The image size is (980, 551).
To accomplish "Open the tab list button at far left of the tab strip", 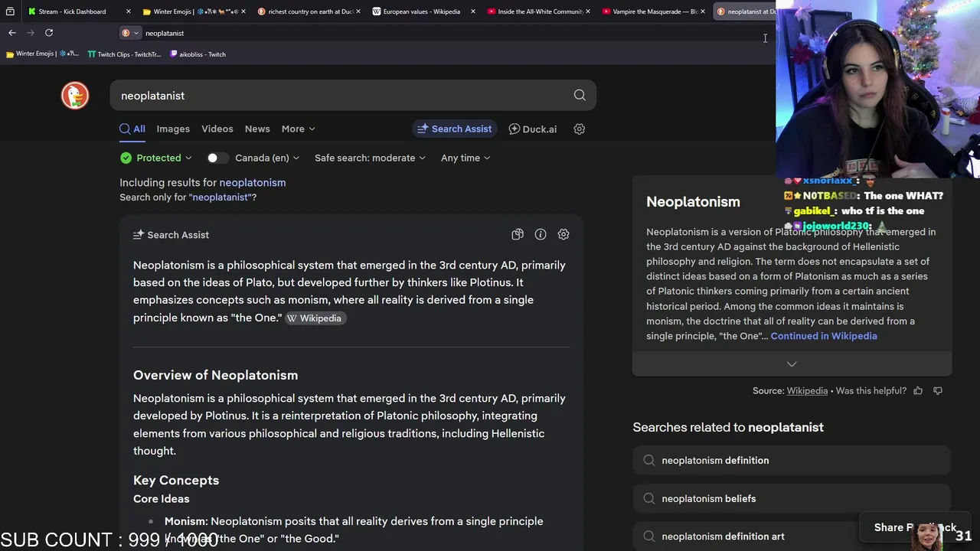I will [x=10, y=11].
